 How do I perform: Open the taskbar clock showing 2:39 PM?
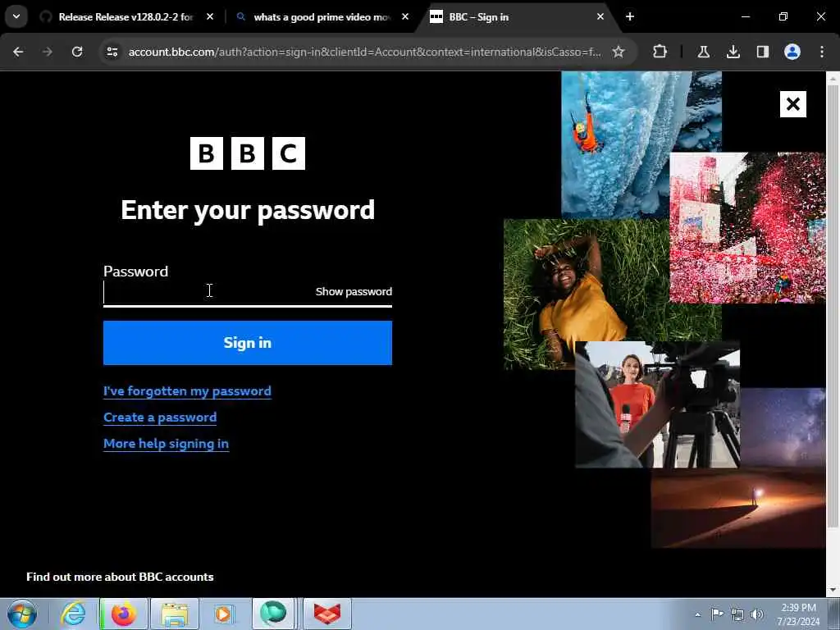(798, 614)
